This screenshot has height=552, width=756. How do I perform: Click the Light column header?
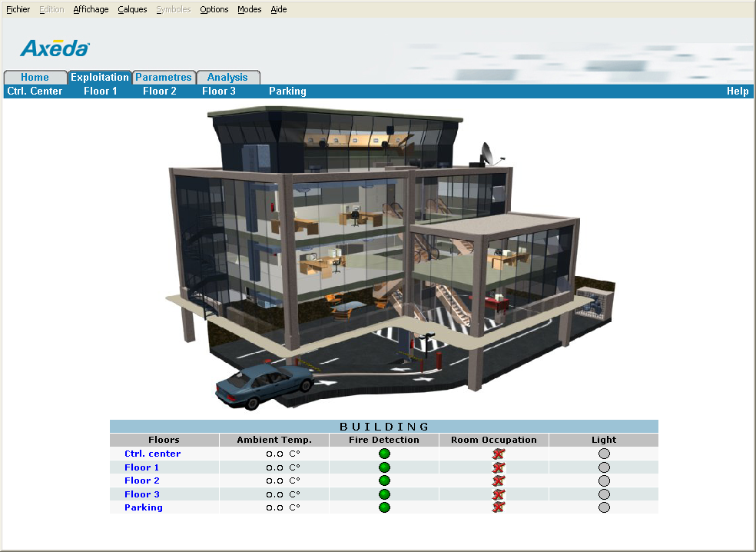pos(604,440)
